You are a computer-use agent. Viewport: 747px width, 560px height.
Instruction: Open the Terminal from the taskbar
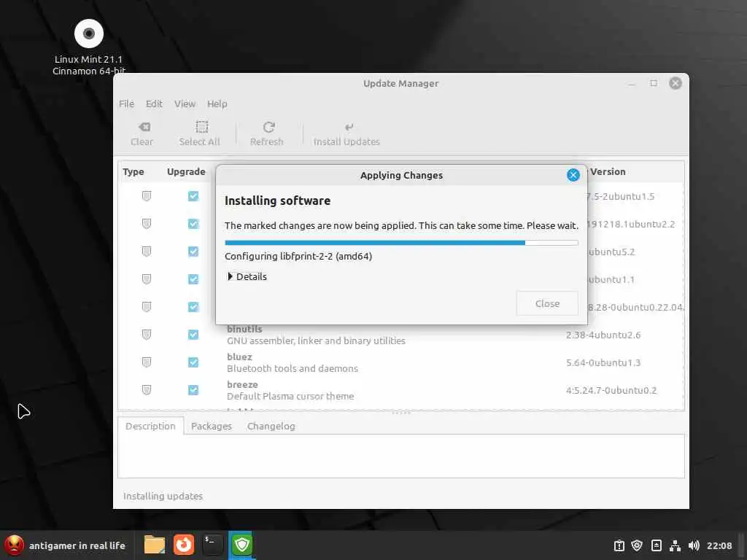(212, 545)
